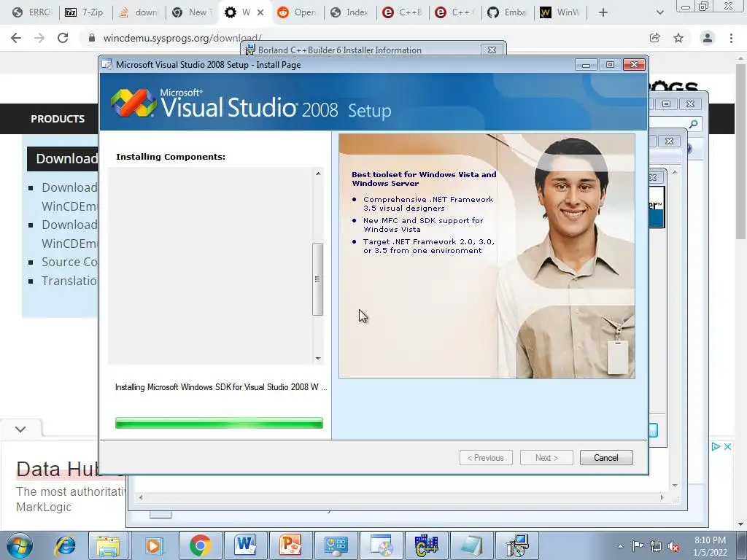747x560 pixels.
Task: Open the Windows Start menu
Action: [x=19, y=545]
